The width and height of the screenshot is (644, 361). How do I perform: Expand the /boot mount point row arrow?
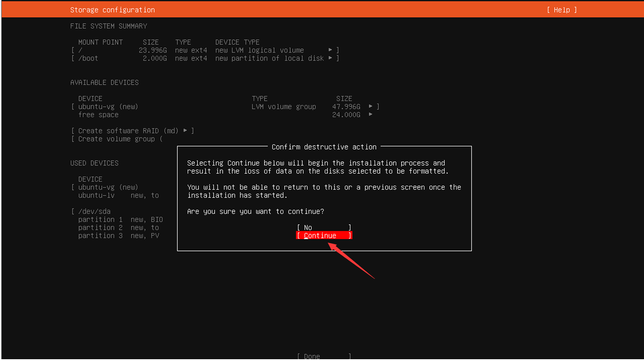tap(331, 58)
